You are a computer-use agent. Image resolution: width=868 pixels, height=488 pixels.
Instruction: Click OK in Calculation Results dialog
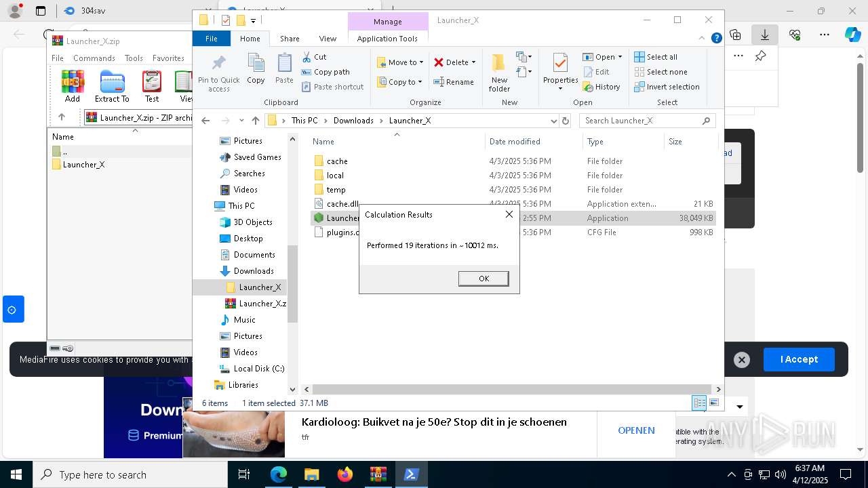pyautogui.click(x=484, y=279)
